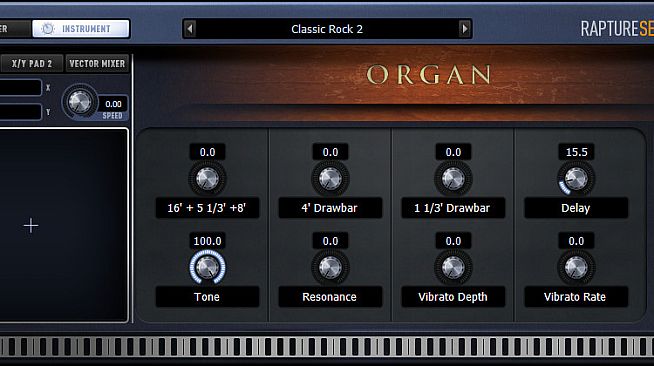This screenshot has width=654, height=366.
Task: Click the Resonance label
Action: [330, 297]
